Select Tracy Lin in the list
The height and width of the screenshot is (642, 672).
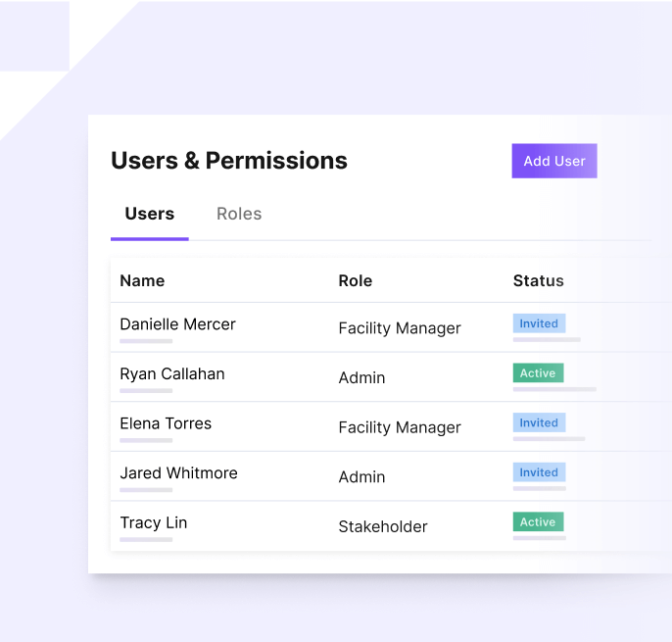153,522
